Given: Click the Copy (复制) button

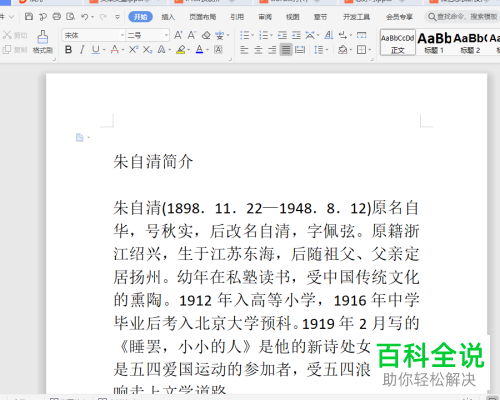Looking at the screenshot, I should coord(15,50).
